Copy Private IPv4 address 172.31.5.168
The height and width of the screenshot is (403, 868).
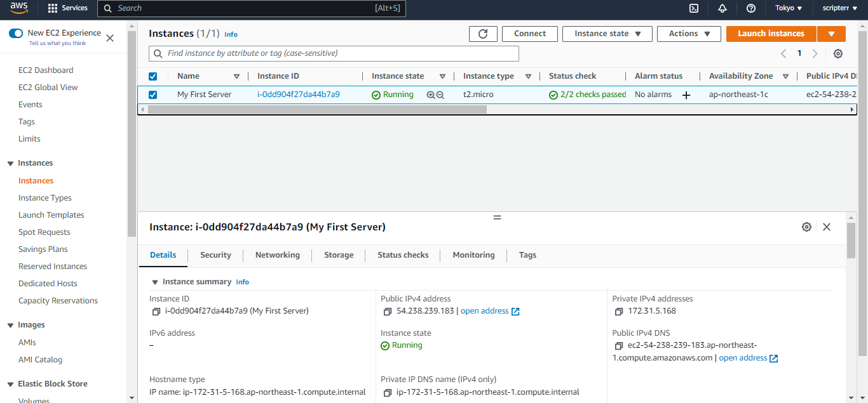coord(618,312)
